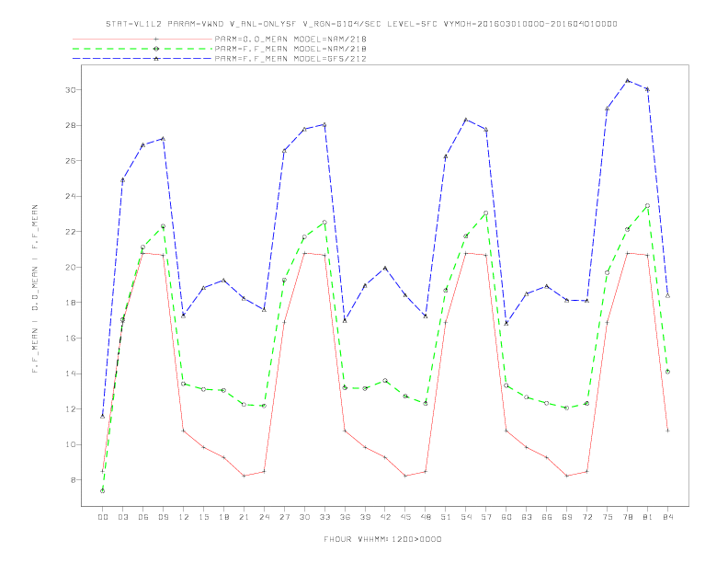The image size is (728, 563).
Task: Click the blue GFS triangle marker at hour 78
Action: pyautogui.click(x=627, y=80)
